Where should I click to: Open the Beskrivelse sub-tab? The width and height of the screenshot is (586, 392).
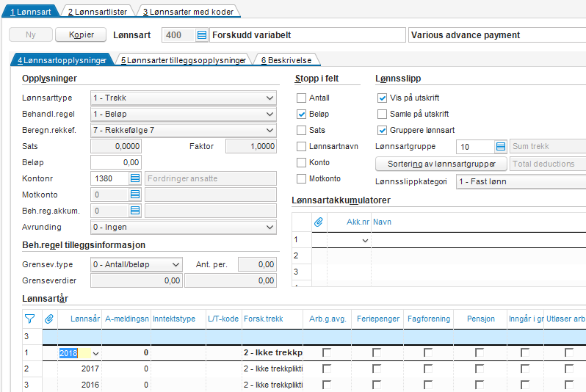pos(286,60)
